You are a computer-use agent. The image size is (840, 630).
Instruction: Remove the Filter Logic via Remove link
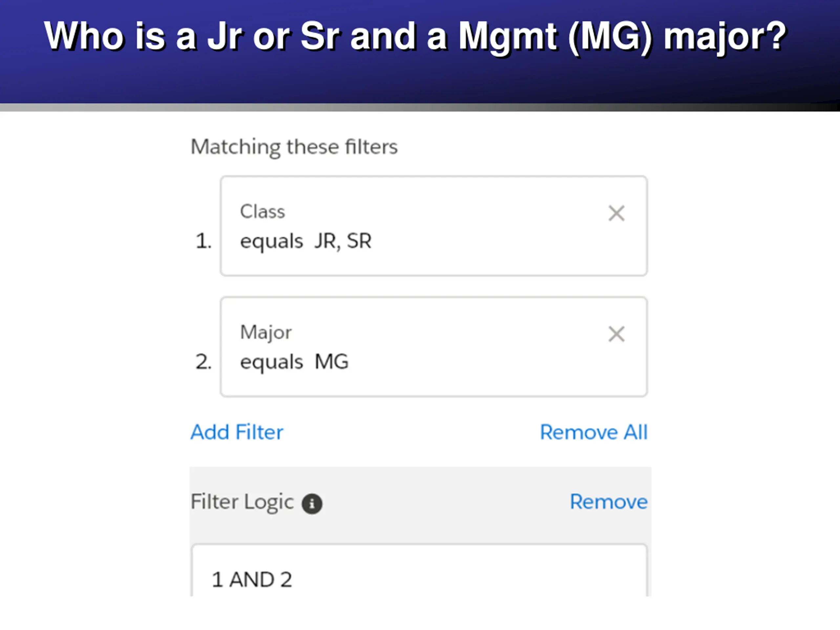point(609,502)
